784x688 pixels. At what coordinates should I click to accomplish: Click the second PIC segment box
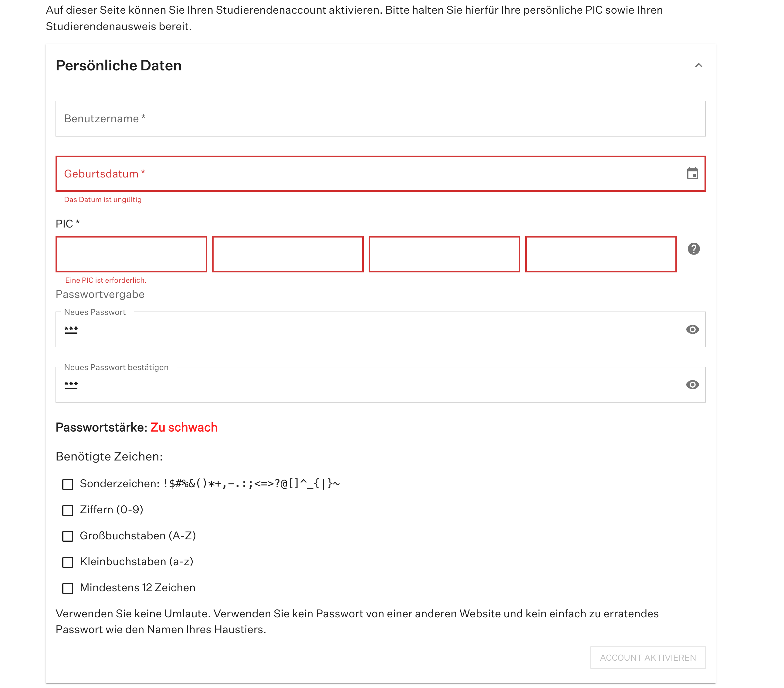pyautogui.click(x=288, y=254)
